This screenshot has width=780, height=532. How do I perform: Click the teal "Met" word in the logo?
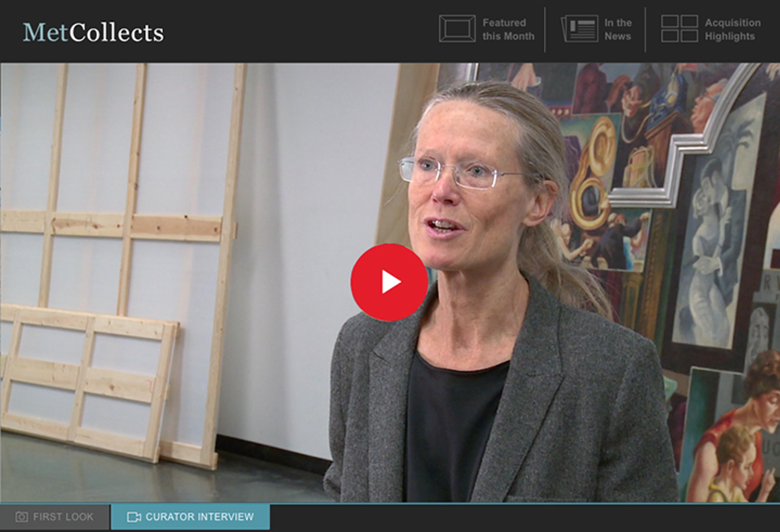[46, 32]
